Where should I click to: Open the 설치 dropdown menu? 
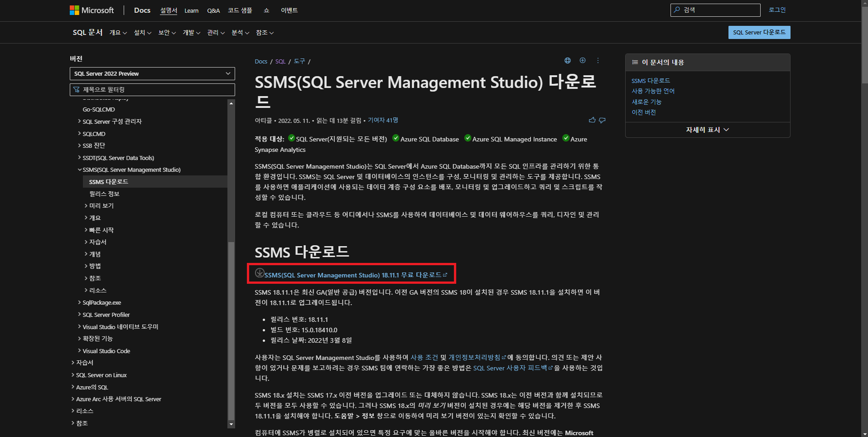(x=143, y=33)
